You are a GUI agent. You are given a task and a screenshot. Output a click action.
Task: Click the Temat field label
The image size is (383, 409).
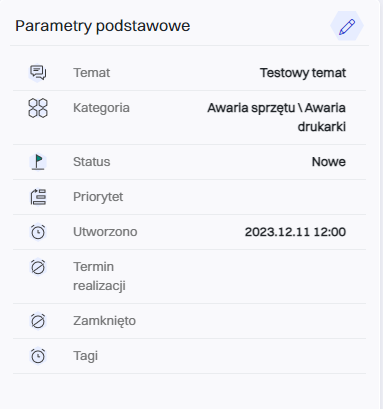[92, 73]
